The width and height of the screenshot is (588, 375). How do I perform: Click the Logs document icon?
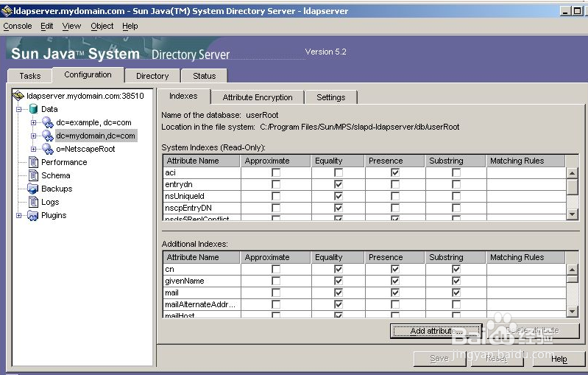click(x=33, y=202)
